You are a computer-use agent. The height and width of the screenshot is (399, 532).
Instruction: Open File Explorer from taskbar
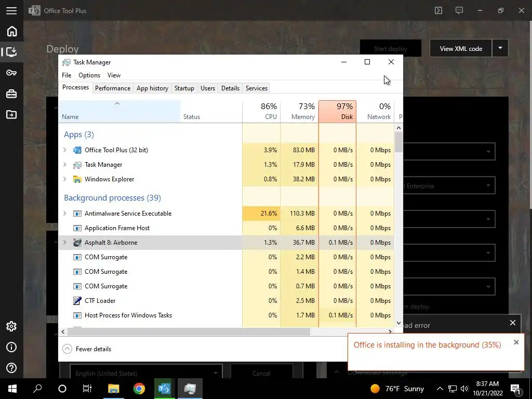pos(114,389)
